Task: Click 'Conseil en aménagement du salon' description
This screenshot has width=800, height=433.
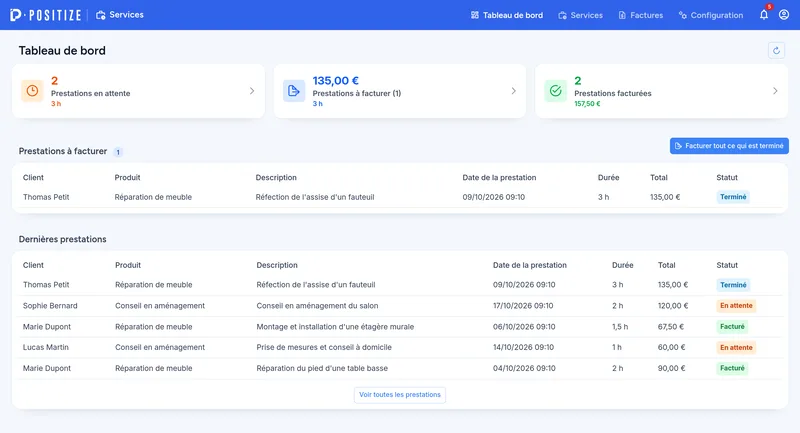Action: click(x=317, y=305)
